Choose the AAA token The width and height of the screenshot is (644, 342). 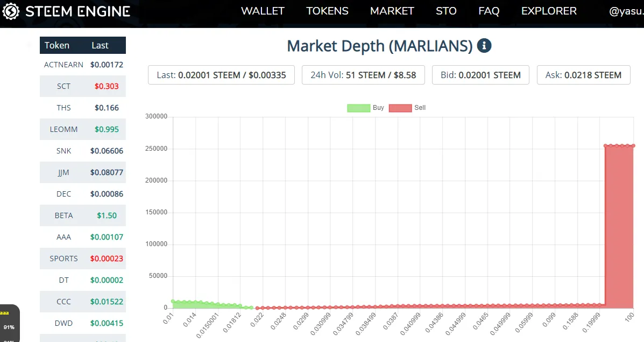tap(82, 237)
